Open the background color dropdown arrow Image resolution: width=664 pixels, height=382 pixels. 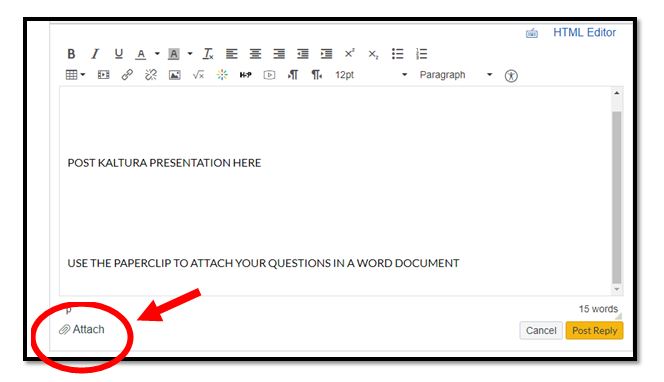pos(190,54)
